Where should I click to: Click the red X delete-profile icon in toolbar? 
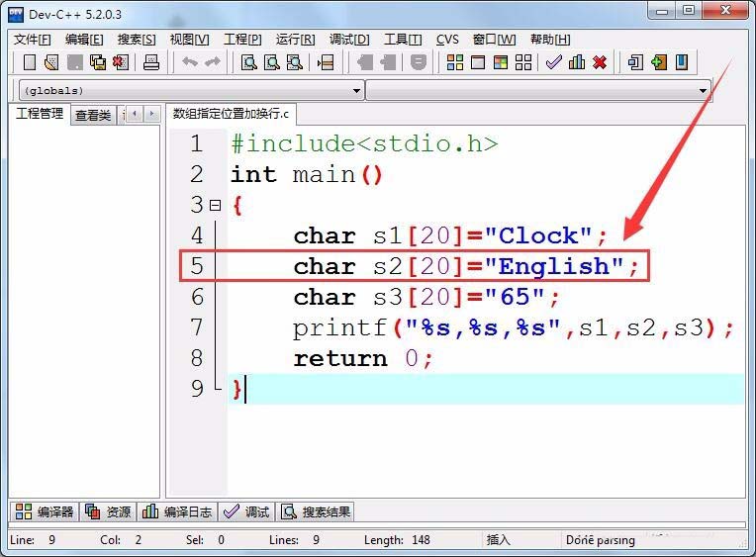coord(600,62)
